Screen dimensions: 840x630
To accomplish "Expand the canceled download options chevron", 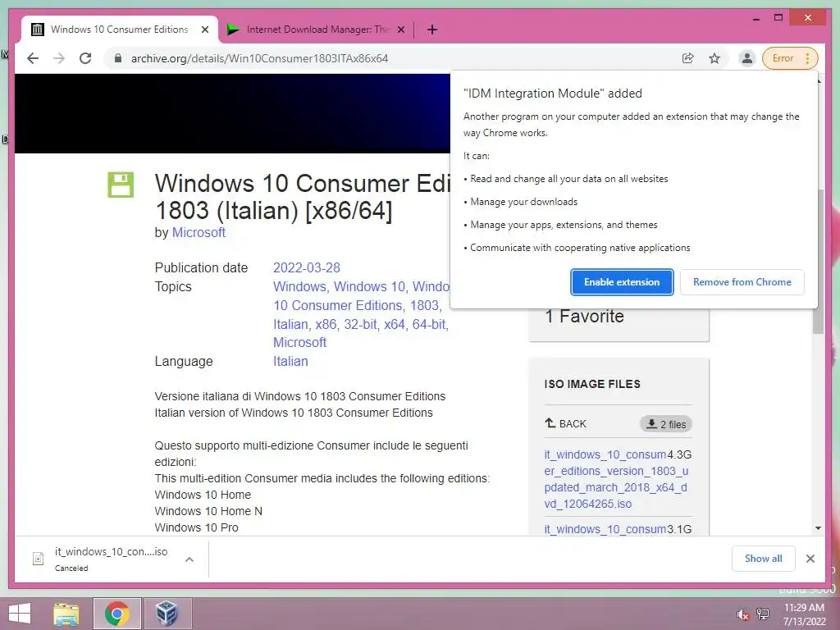I will [x=189, y=559].
